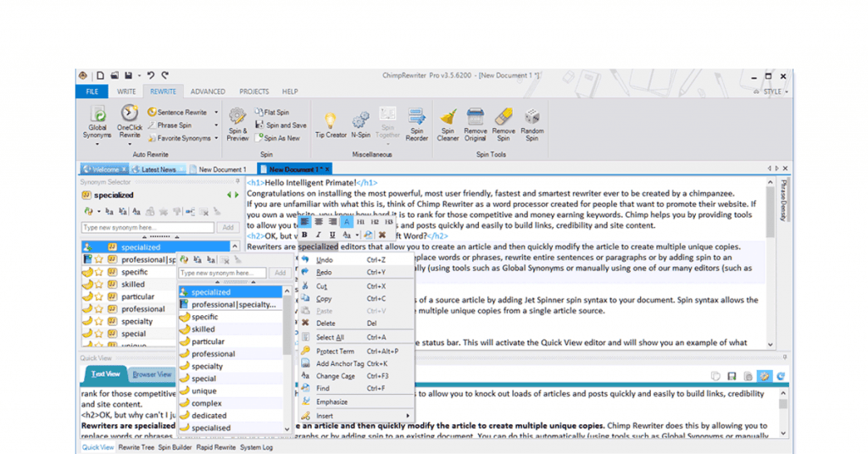This screenshot has width=868, height=454.
Task: Open the Rewrite Tree bottom tab
Action: [x=136, y=447]
